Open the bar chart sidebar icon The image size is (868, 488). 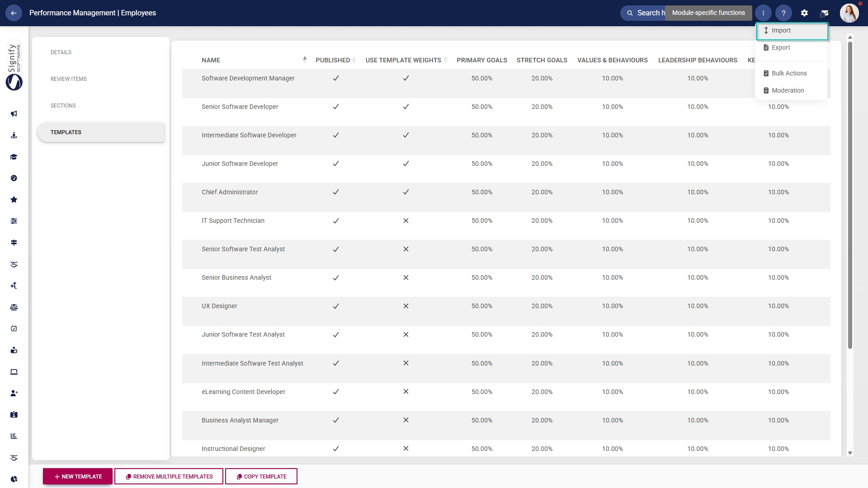(x=14, y=436)
